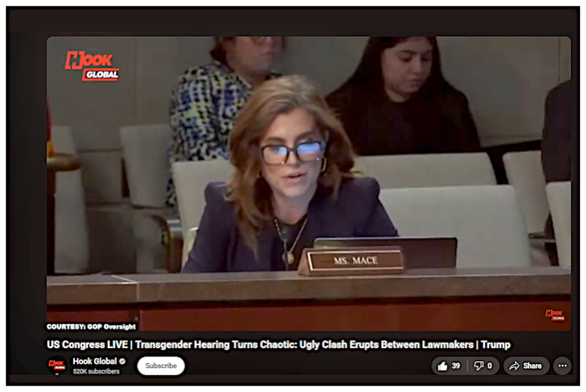The width and height of the screenshot is (586, 392).
Task: Pause video by clicking the MS. MACE nameplate
Action: click(355, 260)
